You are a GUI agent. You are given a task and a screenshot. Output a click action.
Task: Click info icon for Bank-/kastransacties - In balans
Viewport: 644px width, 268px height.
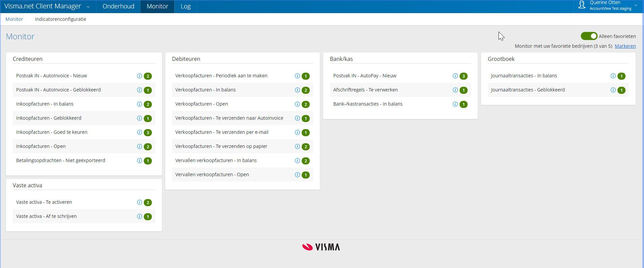coord(455,104)
